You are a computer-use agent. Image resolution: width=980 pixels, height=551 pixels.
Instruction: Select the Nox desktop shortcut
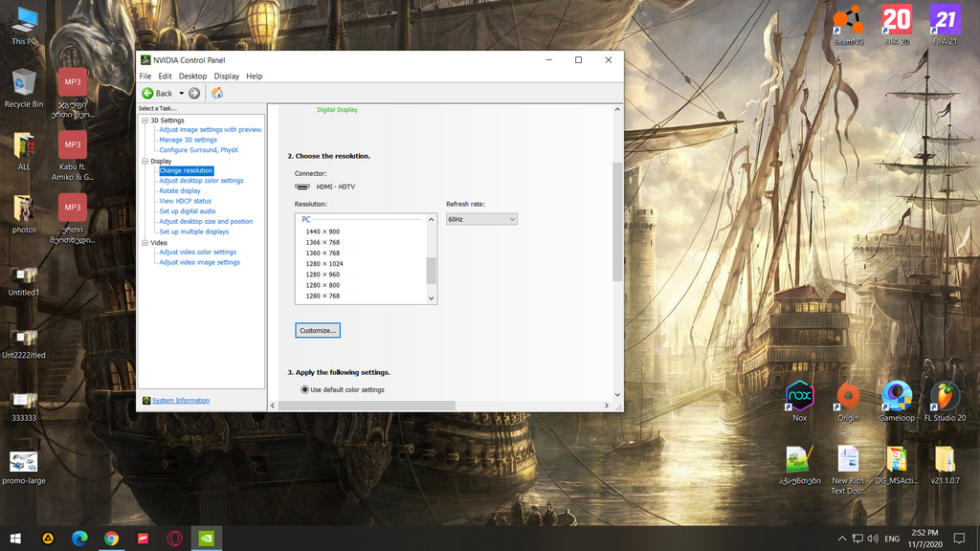coord(799,402)
